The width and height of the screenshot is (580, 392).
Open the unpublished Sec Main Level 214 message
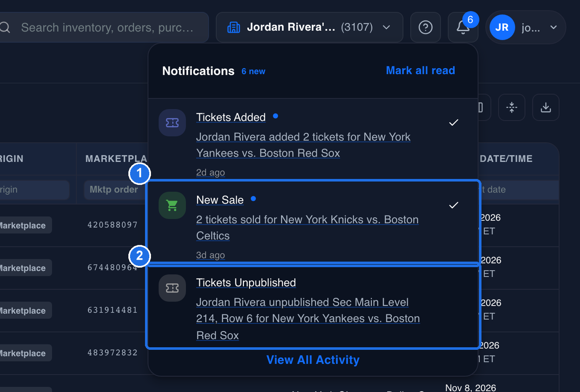[308, 319]
